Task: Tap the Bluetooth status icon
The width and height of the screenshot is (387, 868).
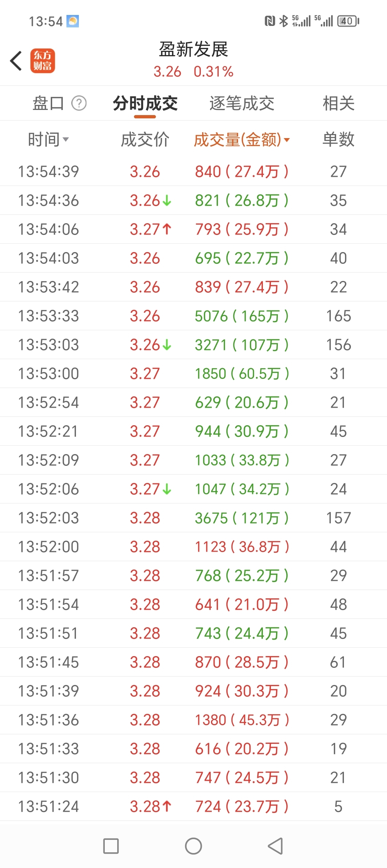Action: coord(283,21)
